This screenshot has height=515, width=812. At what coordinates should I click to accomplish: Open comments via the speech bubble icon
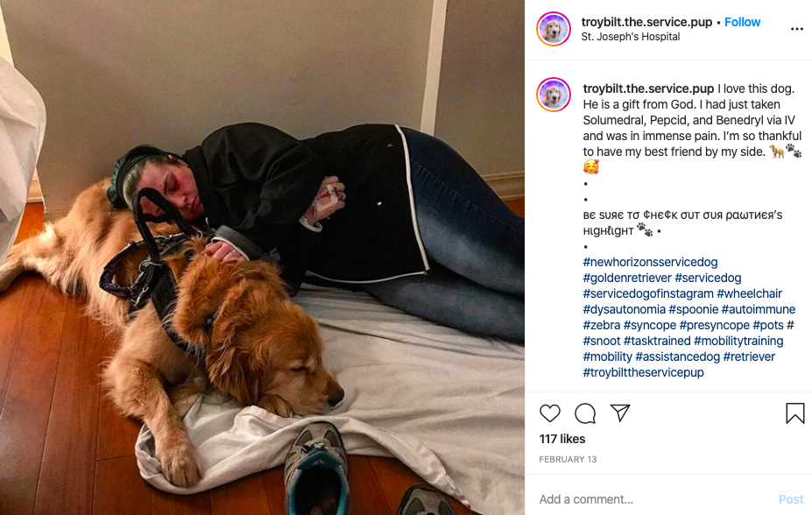tap(585, 413)
